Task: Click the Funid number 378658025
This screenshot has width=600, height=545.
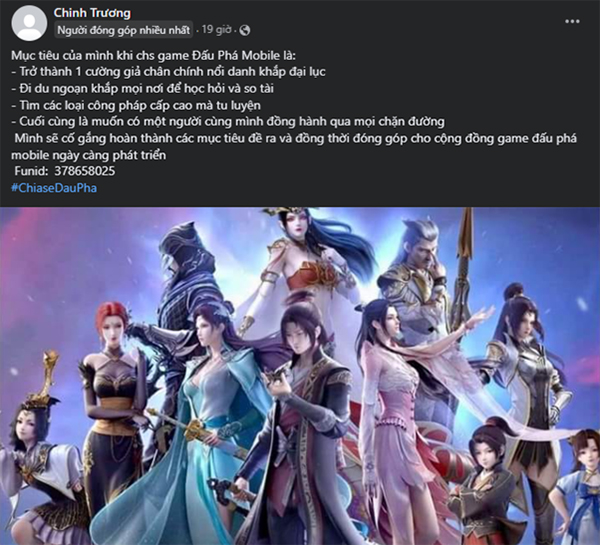Action: click(85, 171)
